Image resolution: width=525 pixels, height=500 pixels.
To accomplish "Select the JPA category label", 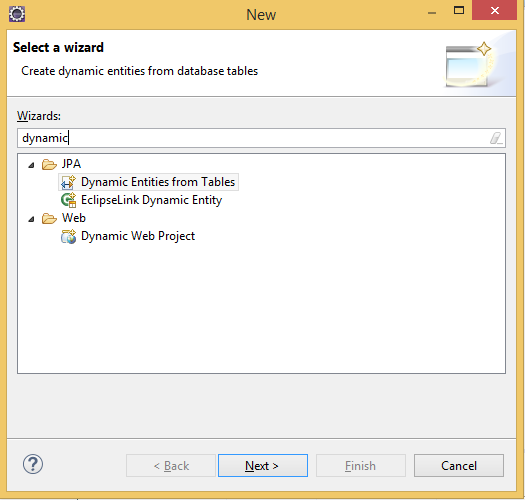I will (x=71, y=164).
